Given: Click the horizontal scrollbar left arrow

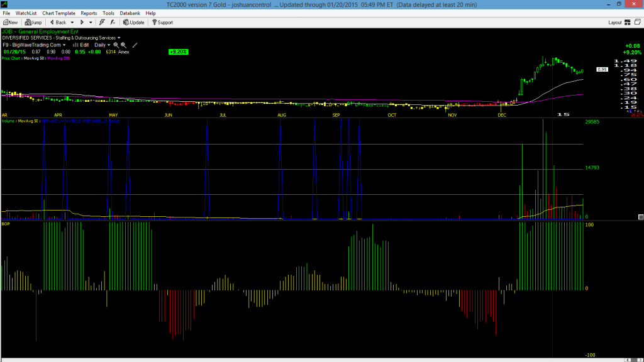Looking at the screenshot, I should coord(628,360).
